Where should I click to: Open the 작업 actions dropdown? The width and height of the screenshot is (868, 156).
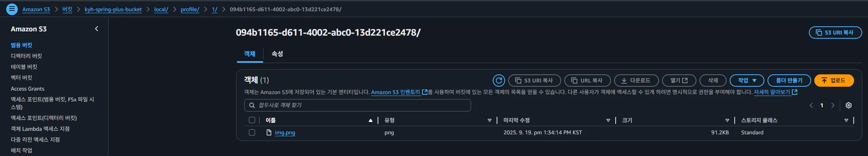click(x=747, y=81)
